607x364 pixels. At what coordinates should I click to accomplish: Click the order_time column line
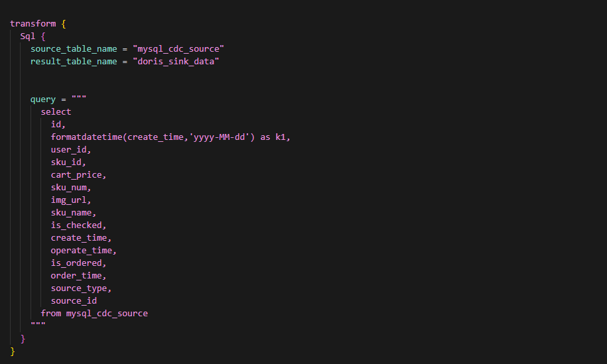[x=78, y=276]
